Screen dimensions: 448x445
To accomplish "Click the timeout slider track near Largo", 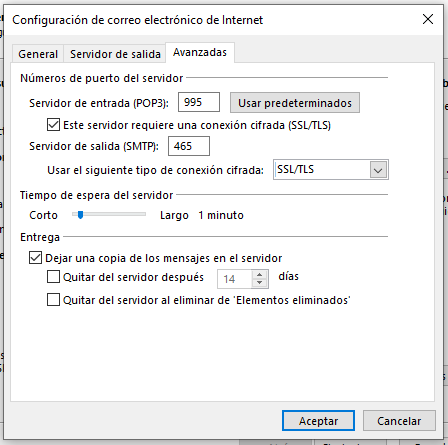I will (x=140, y=214).
